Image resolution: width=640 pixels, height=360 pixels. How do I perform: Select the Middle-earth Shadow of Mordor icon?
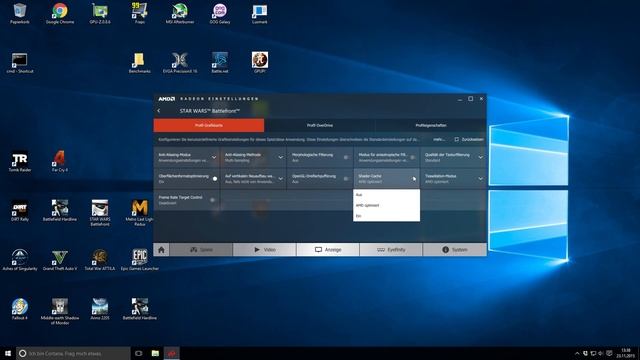point(60,312)
